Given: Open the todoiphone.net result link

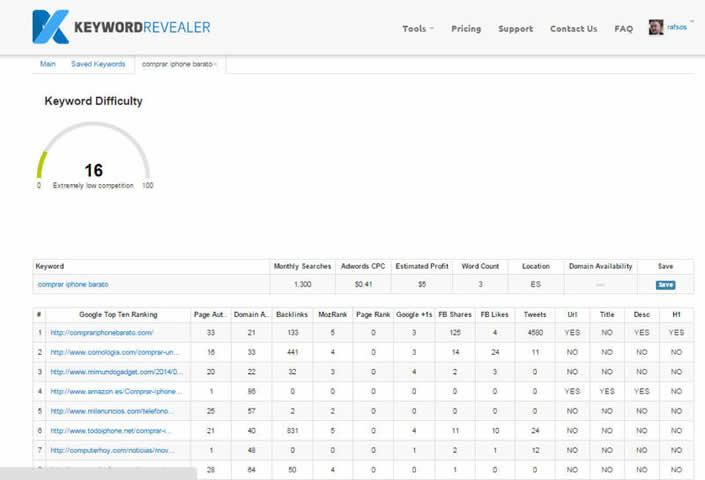Looking at the screenshot, I should (111, 431).
